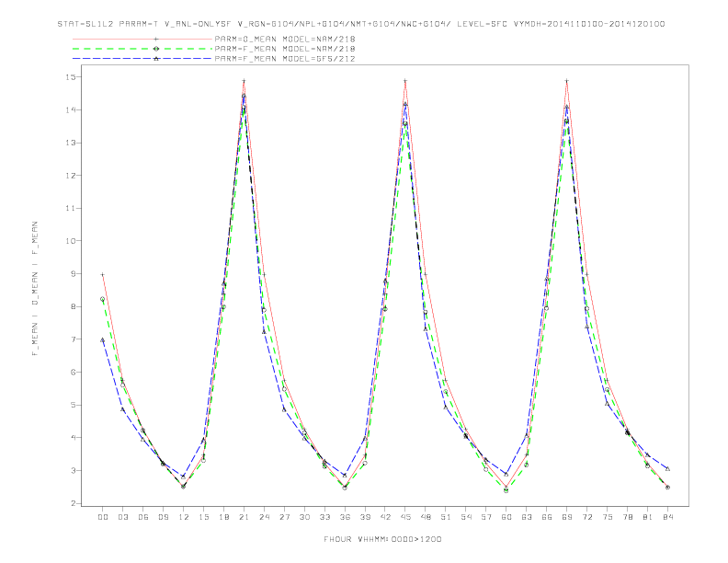Click x-axis forecast hour label 69
The height and width of the screenshot is (563, 728).
(x=567, y=517)
